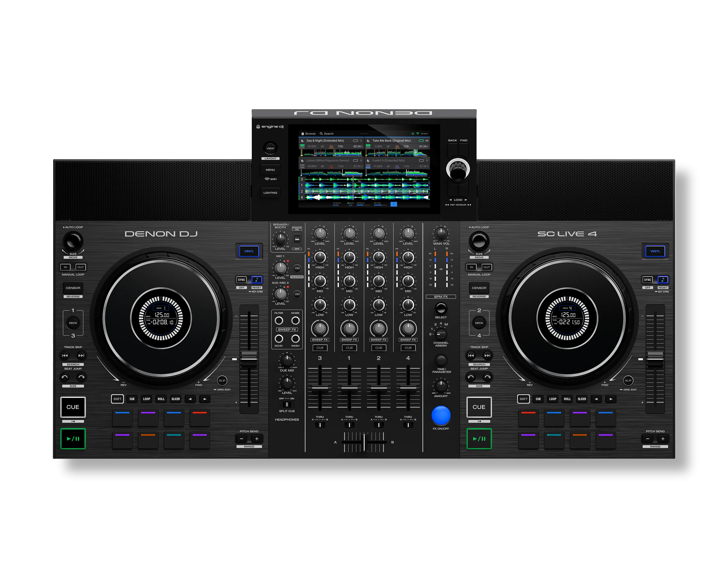Tap 'Day & Night (Extended Mix)' track title
The height and width of the screenshot is (582, 728).
[325, 141]
